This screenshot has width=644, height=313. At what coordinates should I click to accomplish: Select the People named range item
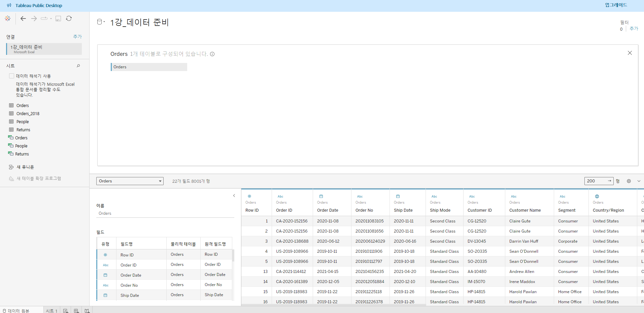click(x=21, y=146)
